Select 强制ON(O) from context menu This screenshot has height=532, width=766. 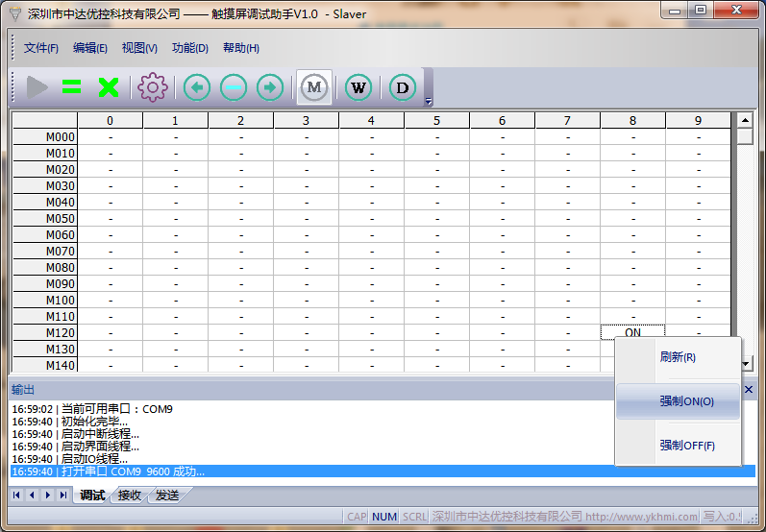click(x=686, y=401)
